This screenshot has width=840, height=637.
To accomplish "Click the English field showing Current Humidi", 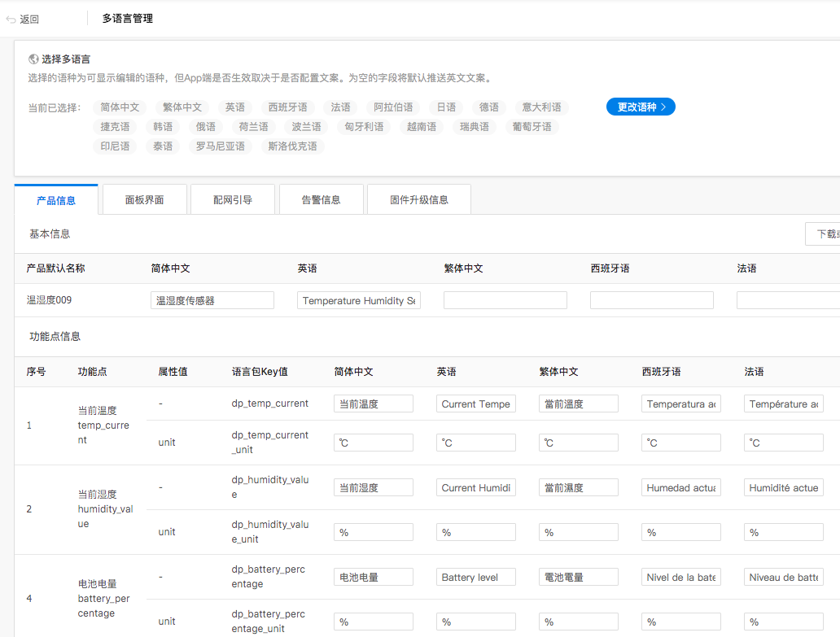I will [x=475, y=486].
